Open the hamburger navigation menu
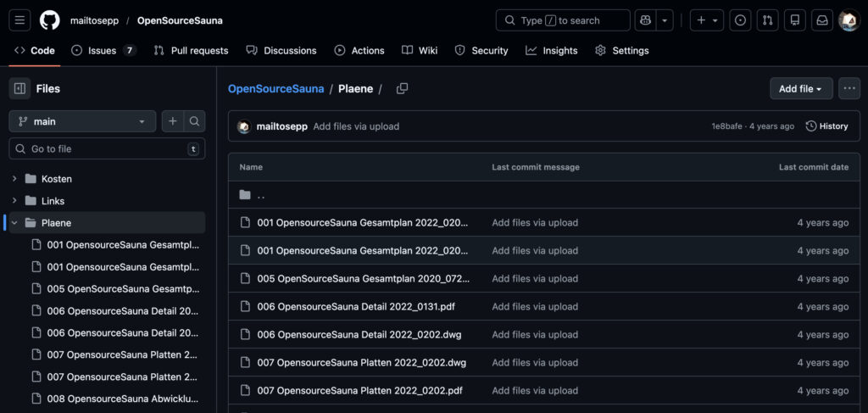Image resolution: width=868 pixels, height=413 pixels. point(20,20)
